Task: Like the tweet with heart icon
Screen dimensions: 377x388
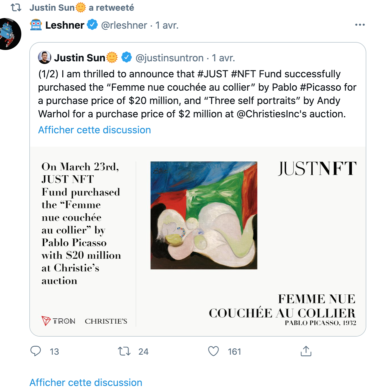Action: tap(213, 351)
